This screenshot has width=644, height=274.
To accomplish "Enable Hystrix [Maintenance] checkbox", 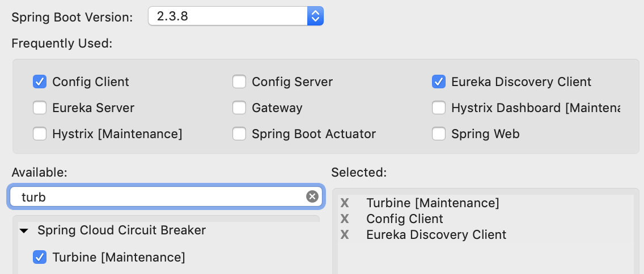I will (40, 134).
